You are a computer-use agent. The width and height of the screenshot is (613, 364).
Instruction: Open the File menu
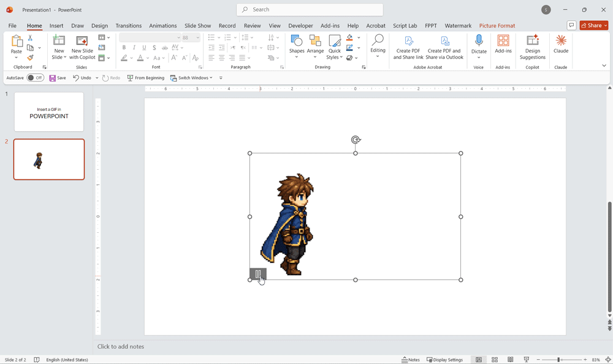pos(12,25)
